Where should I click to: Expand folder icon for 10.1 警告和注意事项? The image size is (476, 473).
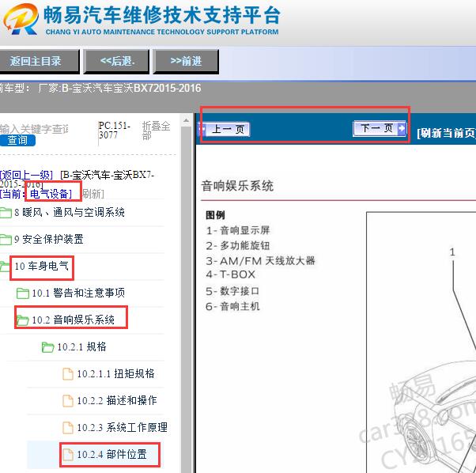click(x=23, y=293)
